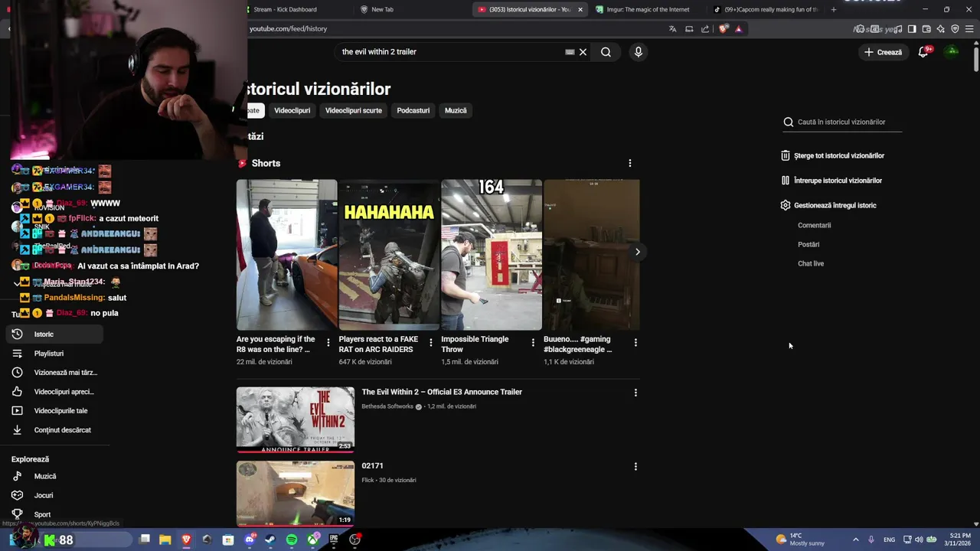Screen dimensions: 980x551
Task: Open File Explorer from the taskbar
Action: pos(165,540)
